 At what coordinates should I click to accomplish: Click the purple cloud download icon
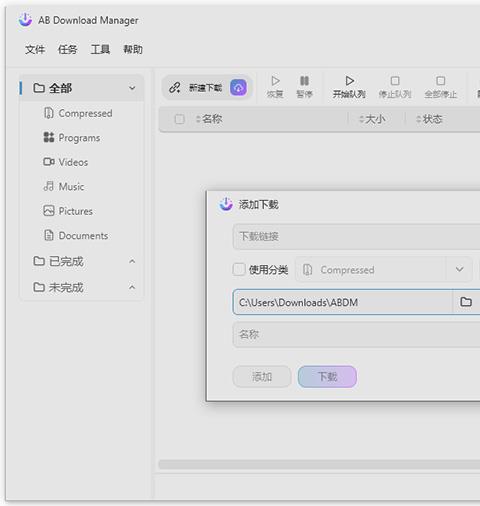[x=239, y=88]
